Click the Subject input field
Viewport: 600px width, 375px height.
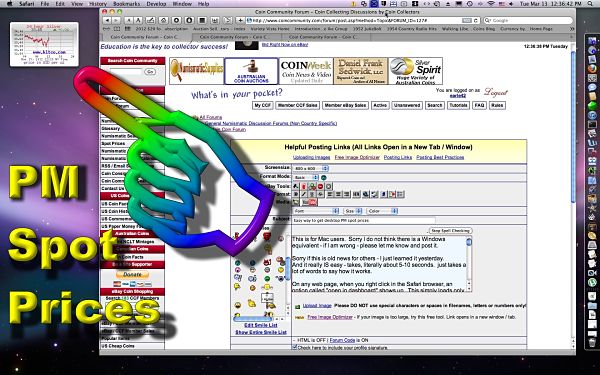[364, 220]
